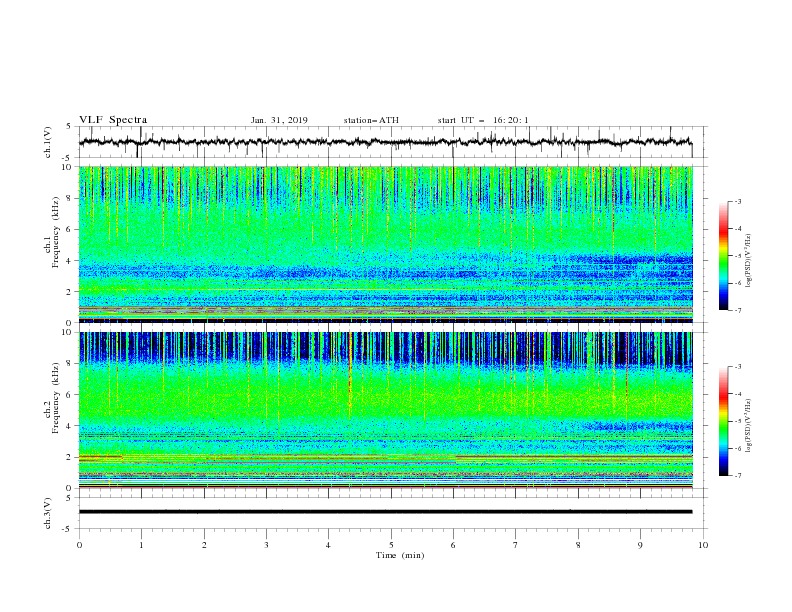
Task: Click the lower PSD color bar beside ch.2
Action: coord(723,421)
